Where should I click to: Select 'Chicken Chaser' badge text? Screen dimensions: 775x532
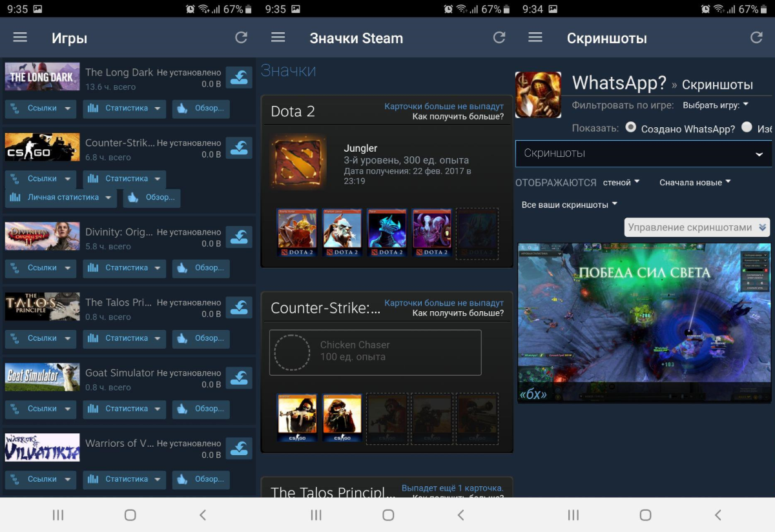click(x=355, y=345)
